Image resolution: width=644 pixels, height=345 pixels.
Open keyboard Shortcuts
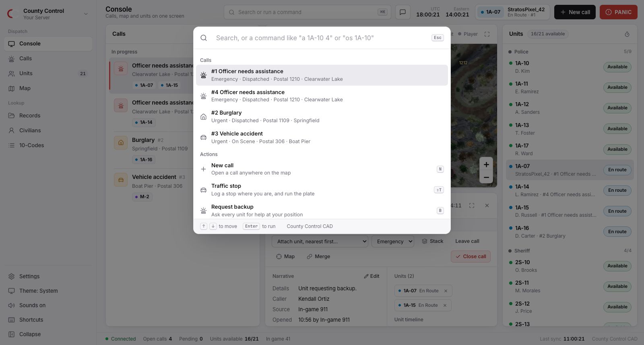pos(48,320)
